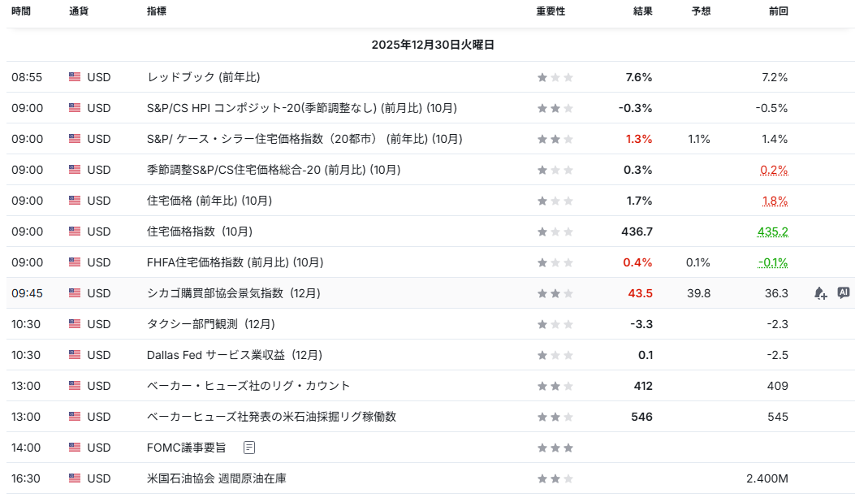Click the US flag on the レッドブック row
This screenshot has height=502, width=868.
pos(75,77)
